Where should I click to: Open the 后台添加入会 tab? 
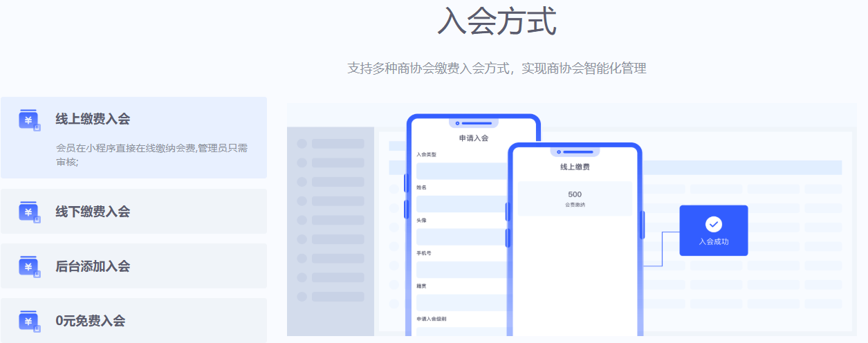[93, 266]
